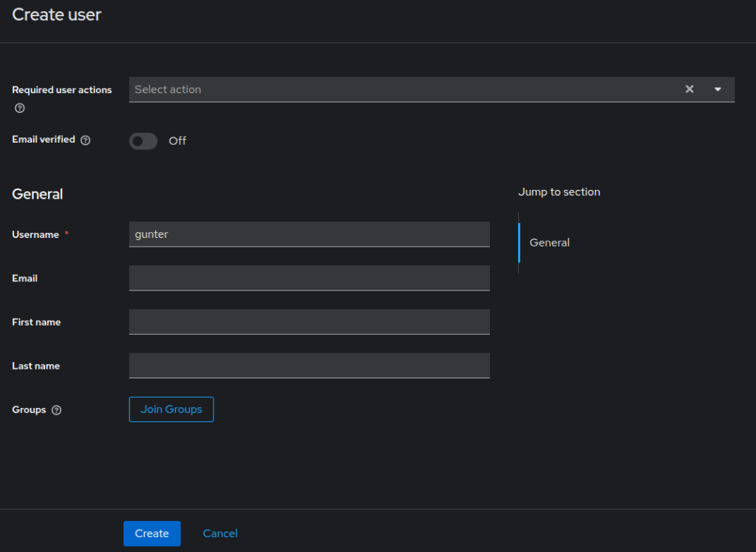Submit with the Create button
Screen dimensions: 756x552
coord(152,534)
